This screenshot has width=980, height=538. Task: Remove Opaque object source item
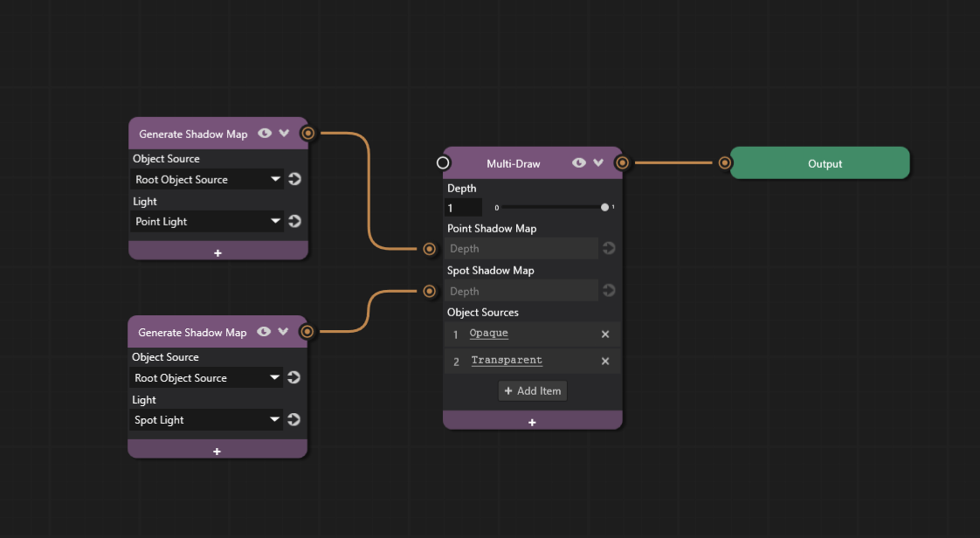[x=605, y=335]
